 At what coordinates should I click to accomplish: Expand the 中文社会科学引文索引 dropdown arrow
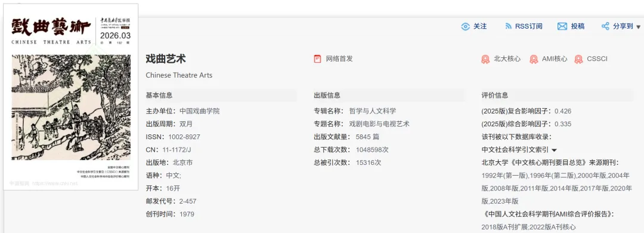click(x=554, y=151)
